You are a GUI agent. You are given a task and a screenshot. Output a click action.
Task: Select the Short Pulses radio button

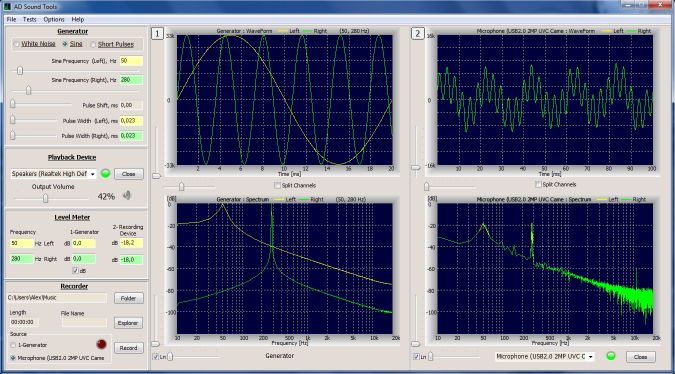(93, 44)
